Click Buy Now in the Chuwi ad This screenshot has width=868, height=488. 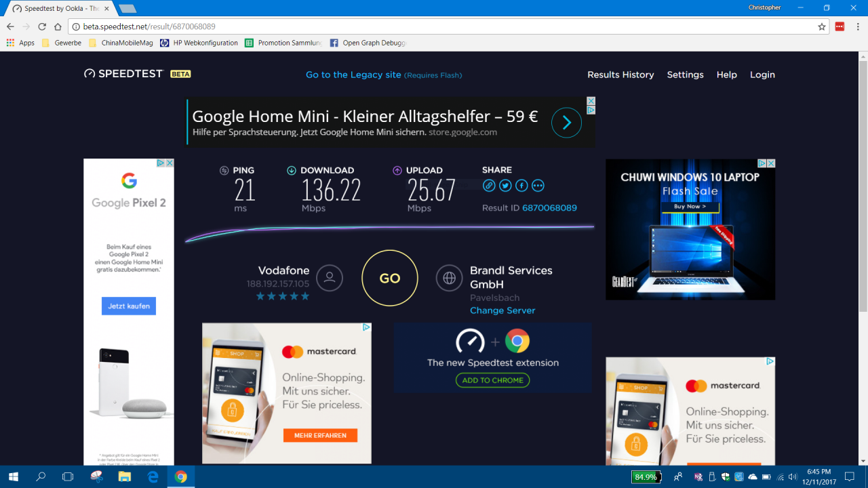click(x=690, y=206)
